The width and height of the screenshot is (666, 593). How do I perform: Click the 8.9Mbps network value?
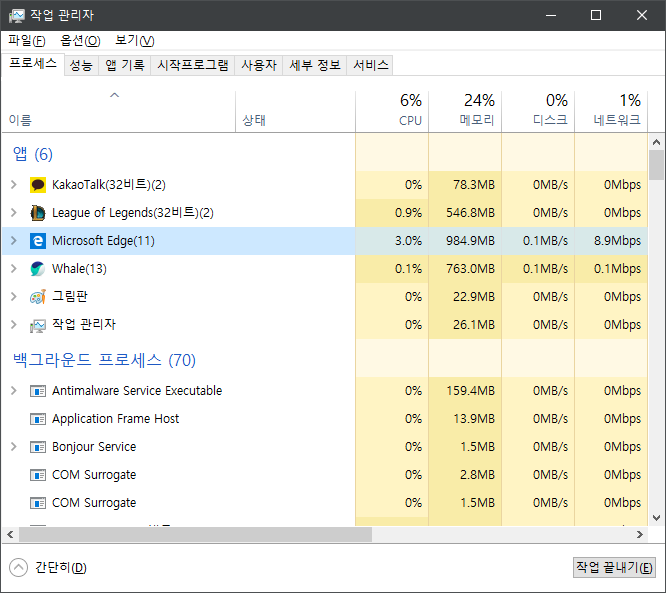tap(617, 241)
